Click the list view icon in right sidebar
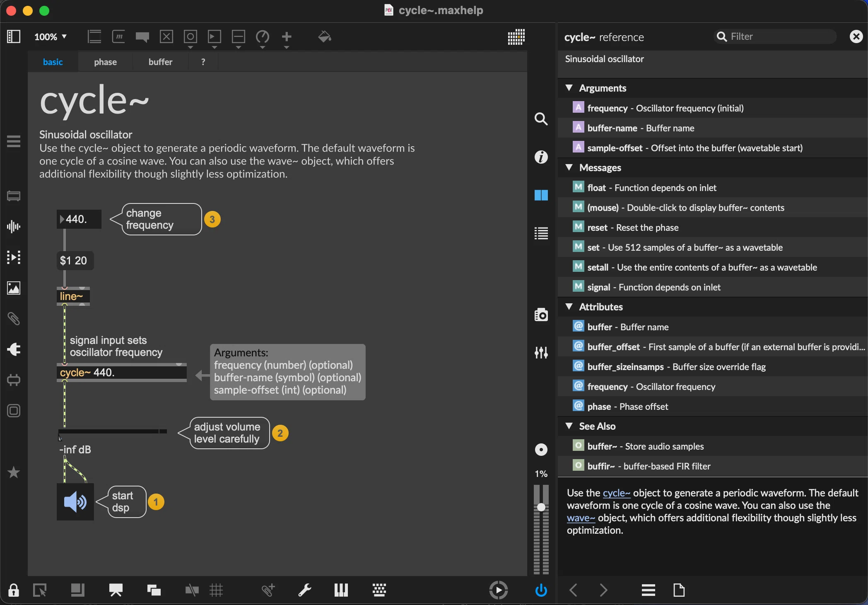Screen dimensions: 868x605 coord(541,233)
